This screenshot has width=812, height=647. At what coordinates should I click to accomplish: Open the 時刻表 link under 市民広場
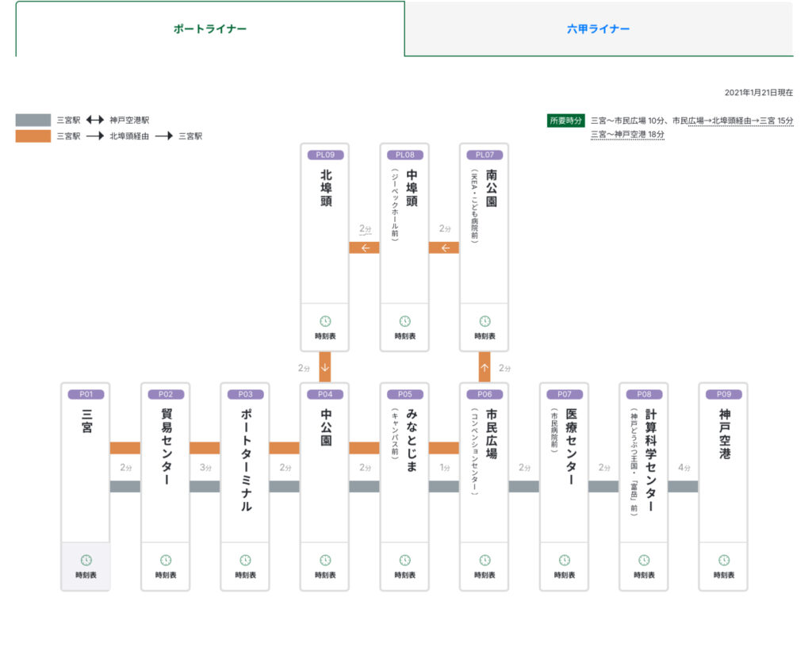tap(485, 575)
